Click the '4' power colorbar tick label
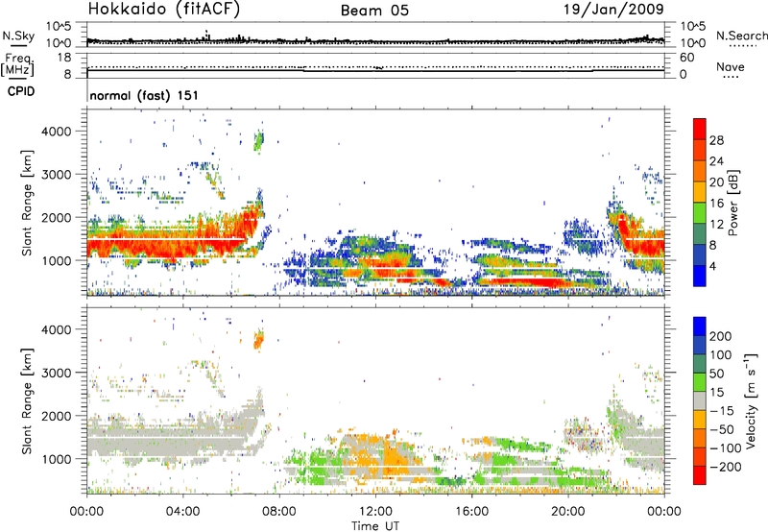768x532 pixels. 712,266
